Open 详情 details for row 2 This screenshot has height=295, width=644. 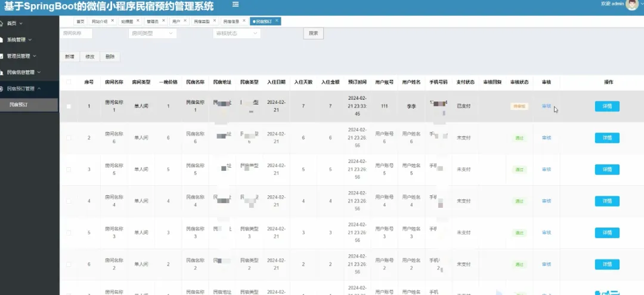tap(607, 138)
